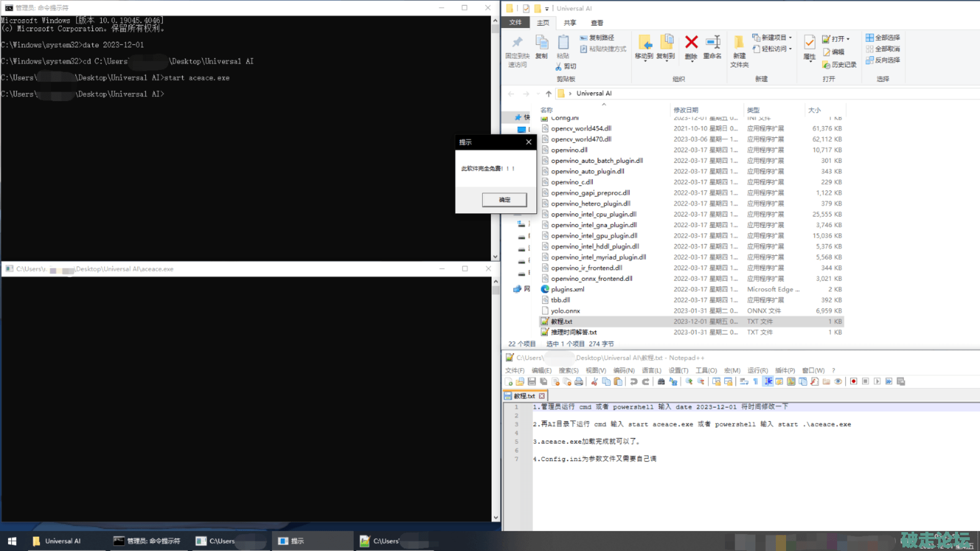Viewport: 980px width, 551px height.
Task: Click the Print icon in Notepad++ toolbar
Action: pyautogui.click(x=579, y=382)
